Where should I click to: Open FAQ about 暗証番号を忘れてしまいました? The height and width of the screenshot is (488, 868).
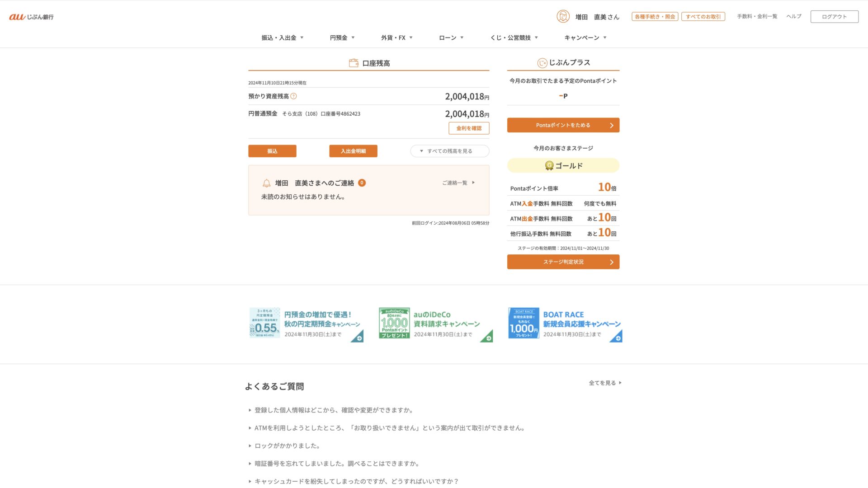pos(335,464)
